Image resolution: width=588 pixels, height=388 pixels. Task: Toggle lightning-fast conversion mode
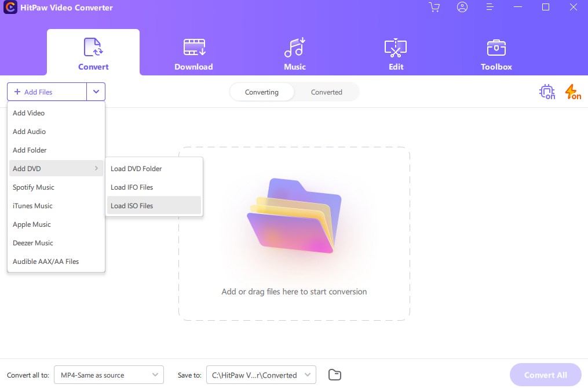(573, 92)
